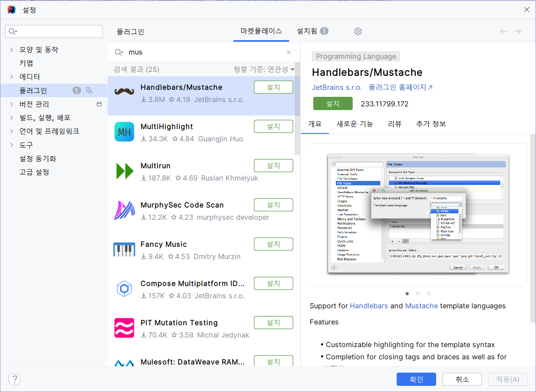Open the 리뷰 tab
This screenshot has width=536, height=392.
[x=395, y=124]
